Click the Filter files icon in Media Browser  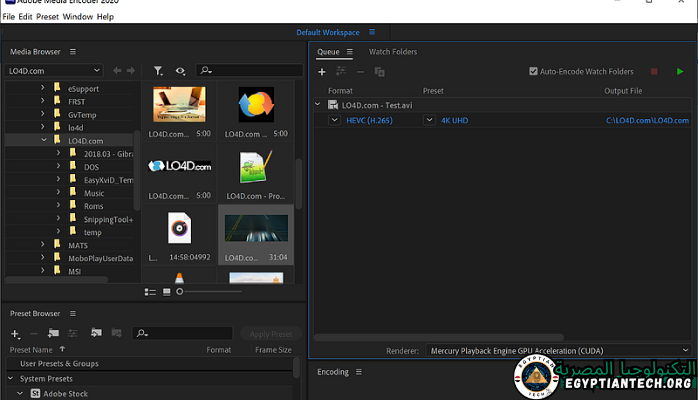pyautogui.click(x=159, y=71)
